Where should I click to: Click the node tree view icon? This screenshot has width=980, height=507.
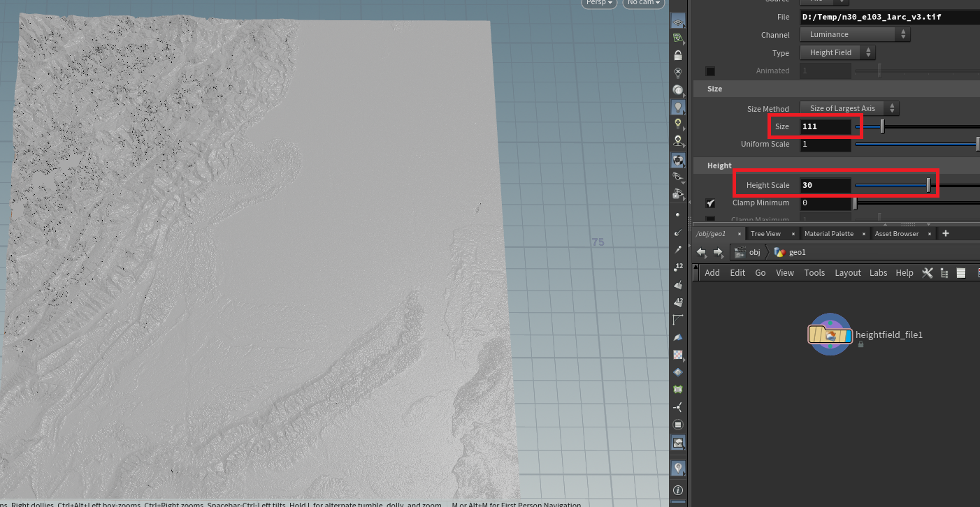click(944, 272)
